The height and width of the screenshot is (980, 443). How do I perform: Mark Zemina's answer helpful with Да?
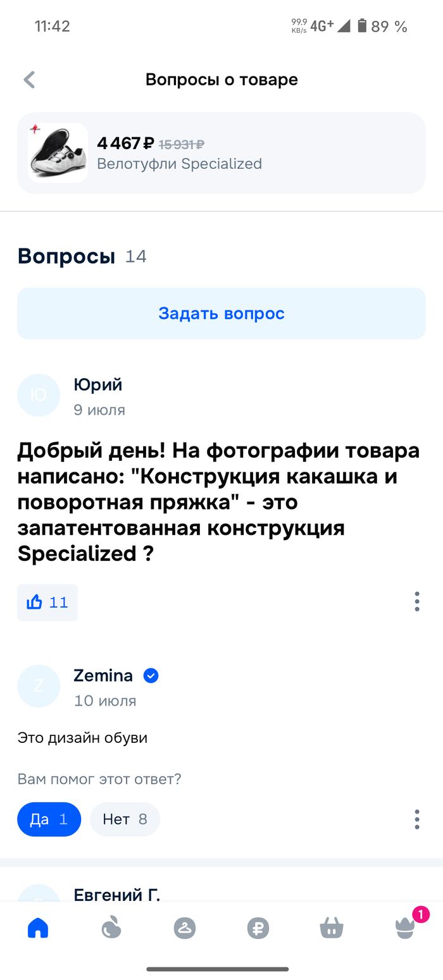point(49,819)
